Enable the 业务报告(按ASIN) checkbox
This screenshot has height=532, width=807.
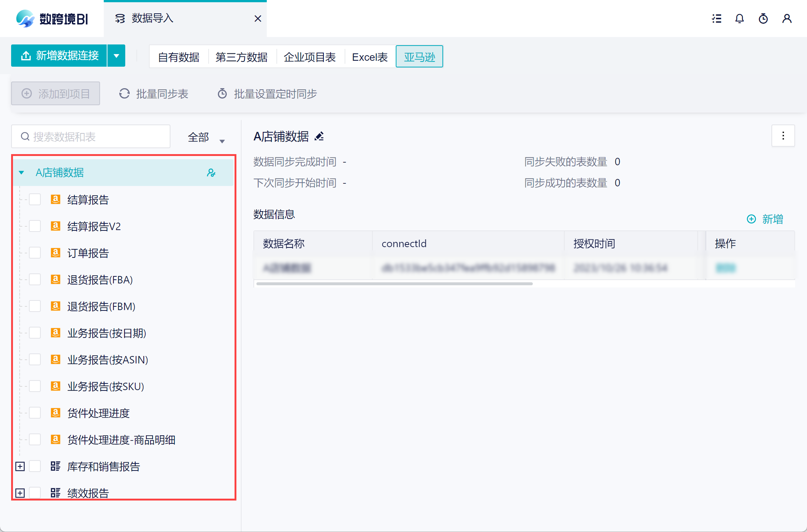coord(35,360)
